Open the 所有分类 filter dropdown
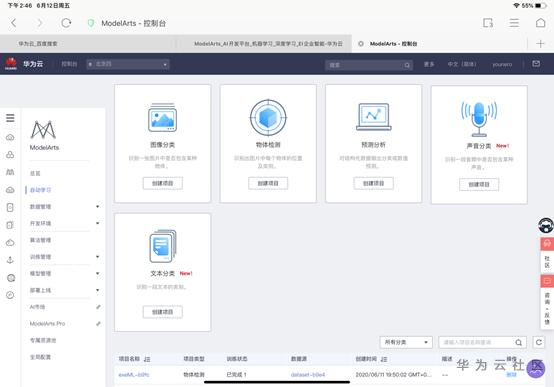Viewport: 554px width, 387px height. click(406, 342)
